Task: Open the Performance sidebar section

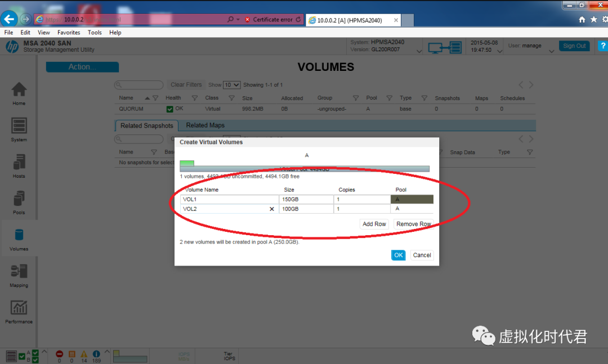Action: (19, 312)
